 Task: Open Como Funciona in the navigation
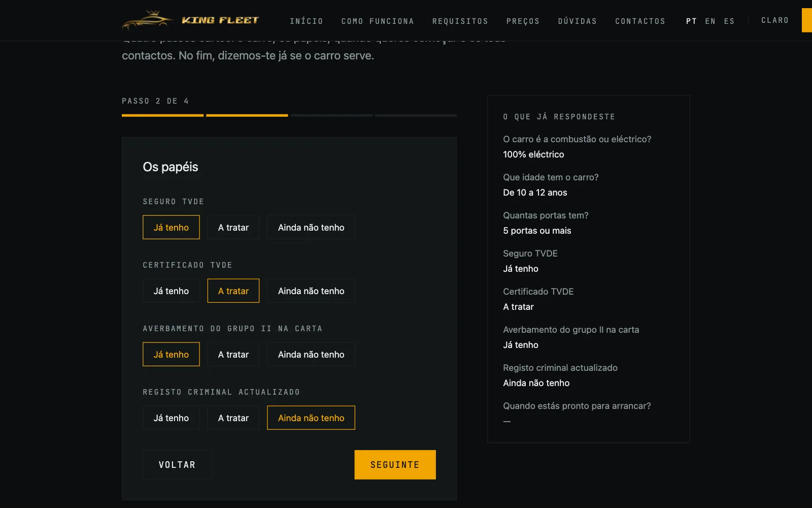(378, 21)
